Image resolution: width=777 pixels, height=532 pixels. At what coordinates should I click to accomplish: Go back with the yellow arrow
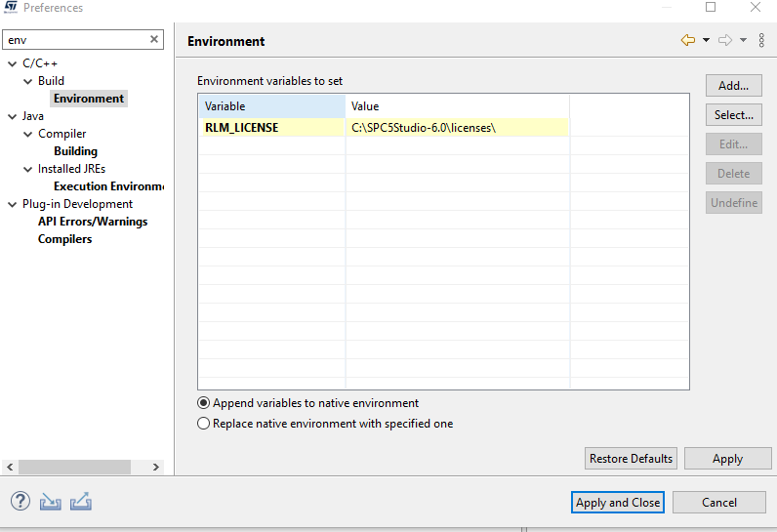687,40
